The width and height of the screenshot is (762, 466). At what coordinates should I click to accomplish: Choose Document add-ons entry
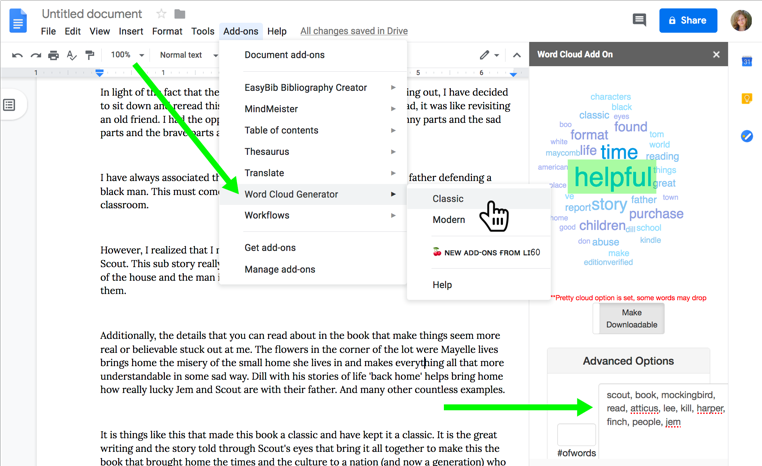pos(313,55)
